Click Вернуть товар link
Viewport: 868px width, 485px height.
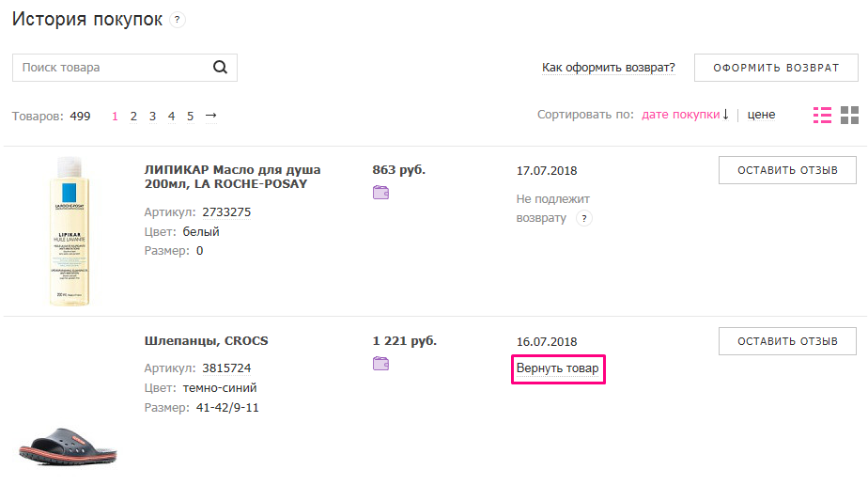click(557, 368)
